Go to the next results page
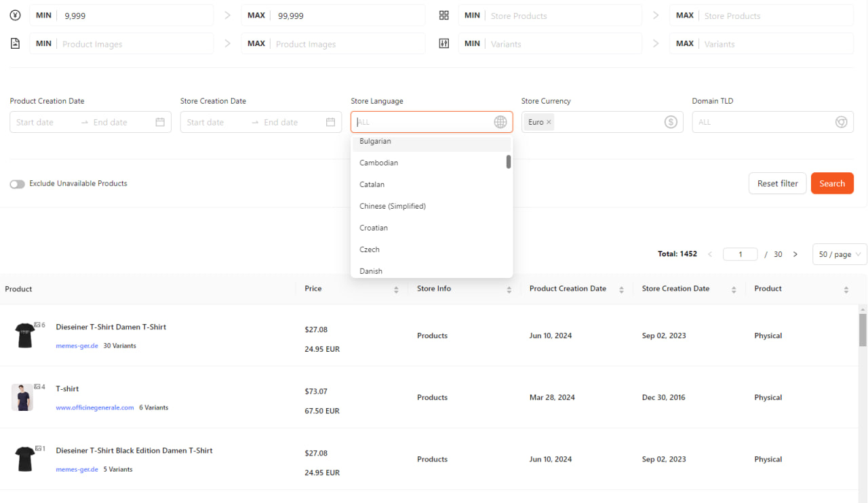The height and width of the screenshot is (503, 868). click(x=795, y=254)
